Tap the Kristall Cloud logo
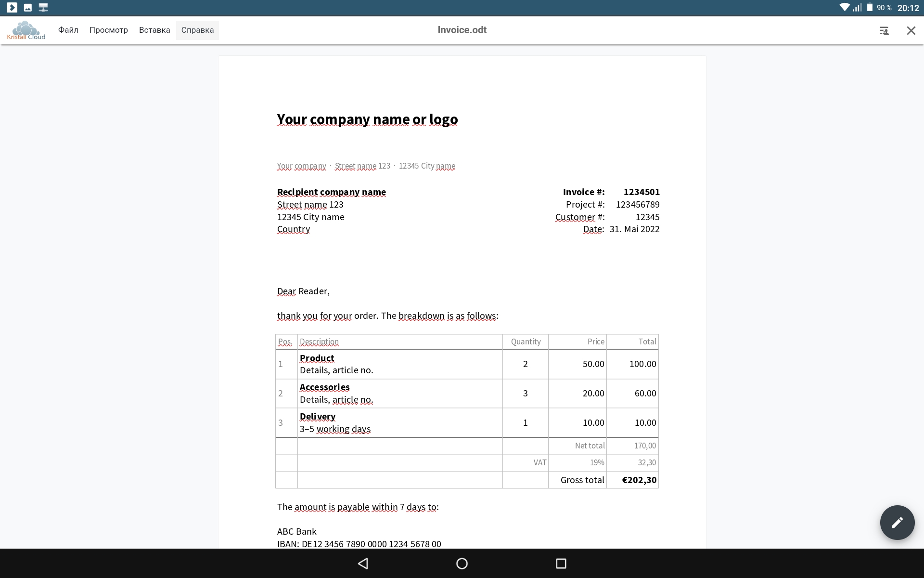Viewport: 924px width, 578px height. pyautogui.click(x=26, y=30)
